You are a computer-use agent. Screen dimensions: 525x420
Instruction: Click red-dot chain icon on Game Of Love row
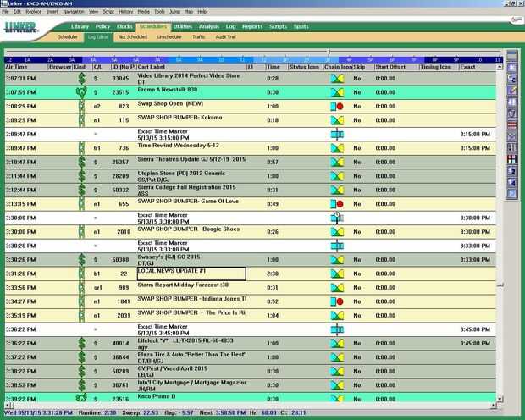(x=337, y=203)
